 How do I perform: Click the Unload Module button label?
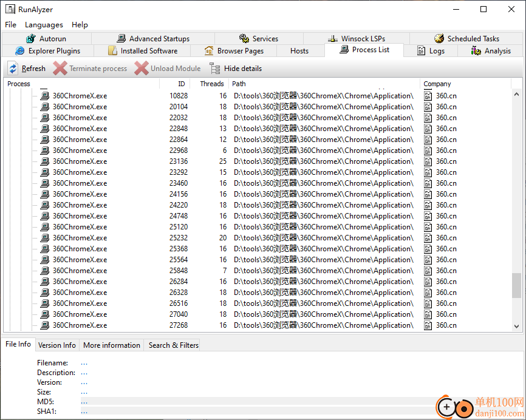click(176, 69)
